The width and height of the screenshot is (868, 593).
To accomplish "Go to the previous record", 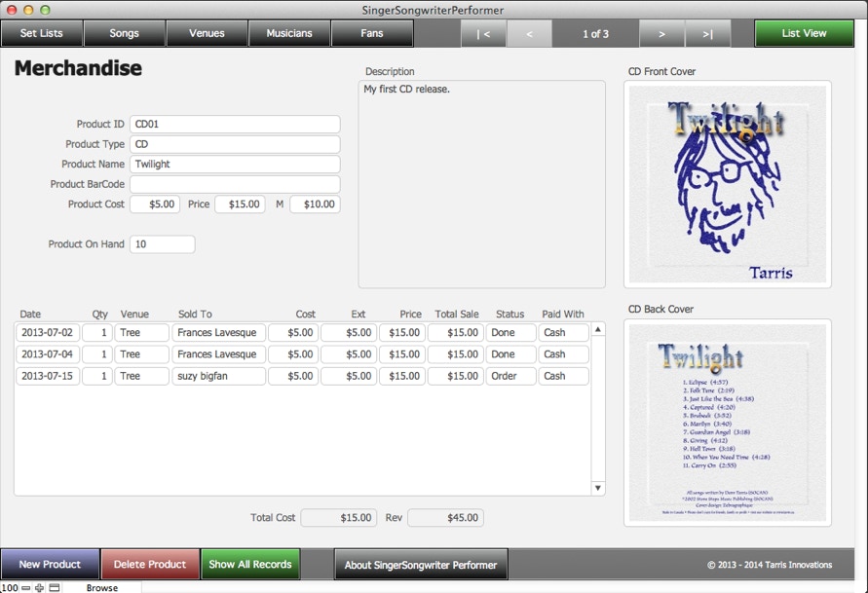I will (530, 33).
